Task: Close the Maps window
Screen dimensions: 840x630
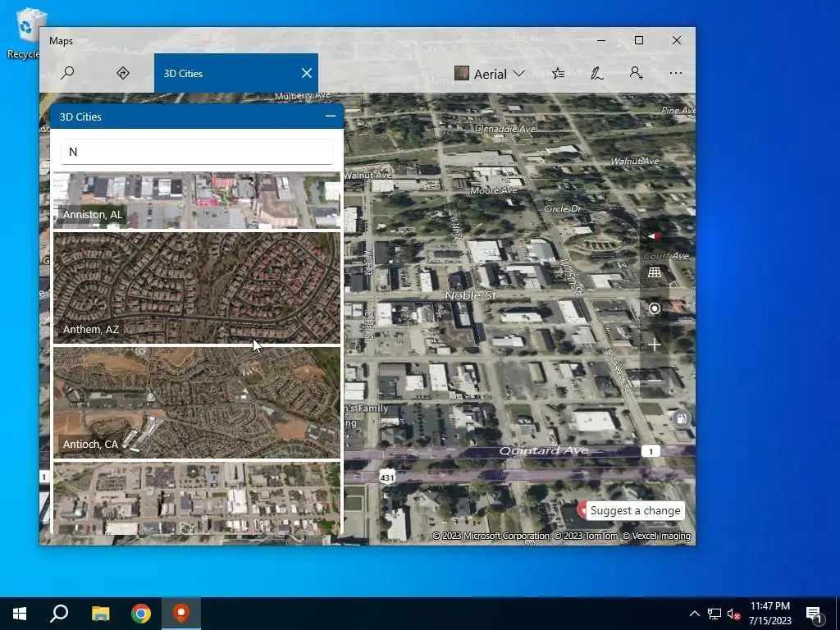Action: point(677,40)
